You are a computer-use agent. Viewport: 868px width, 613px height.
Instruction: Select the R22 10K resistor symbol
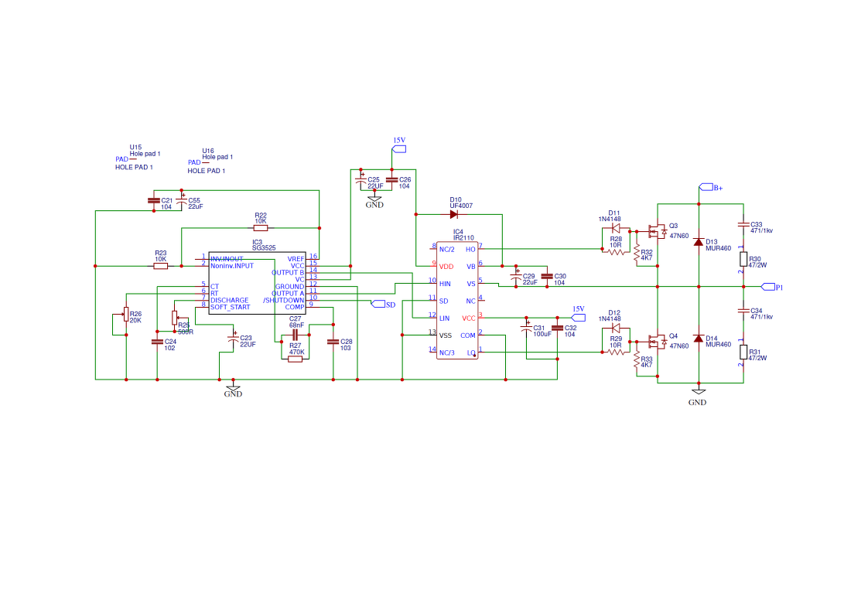tap(261, 228)
